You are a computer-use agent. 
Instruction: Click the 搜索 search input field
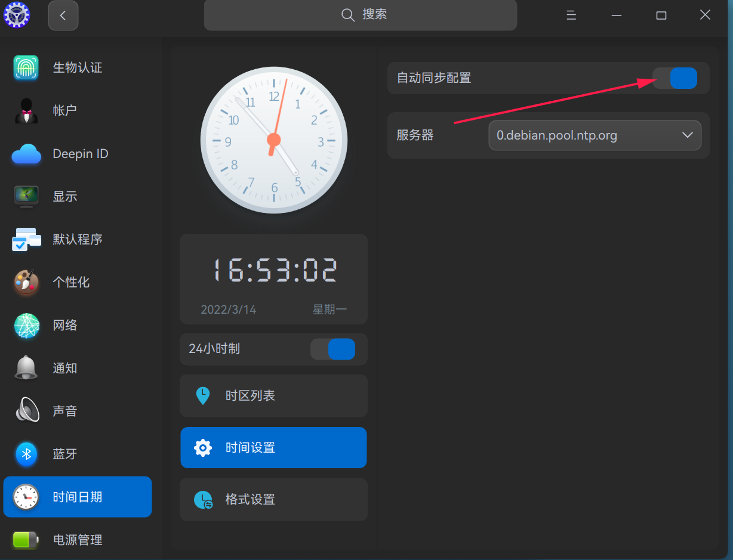361,16
